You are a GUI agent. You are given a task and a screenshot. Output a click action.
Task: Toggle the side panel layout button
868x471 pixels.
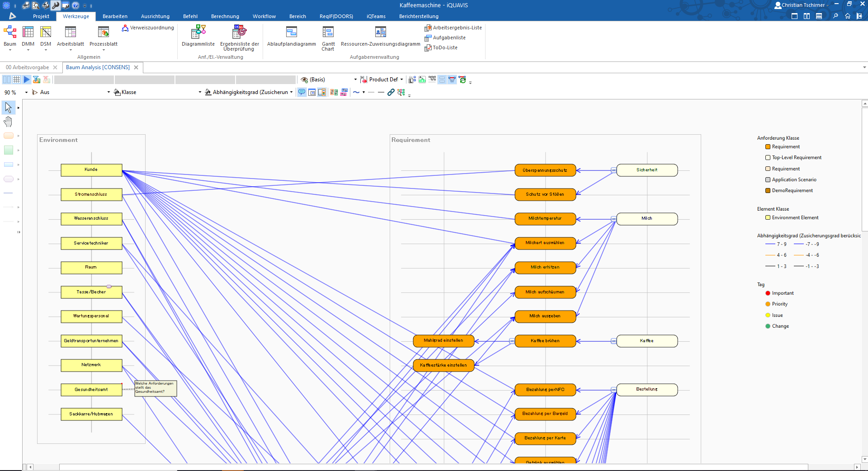[x=322, y=92]
